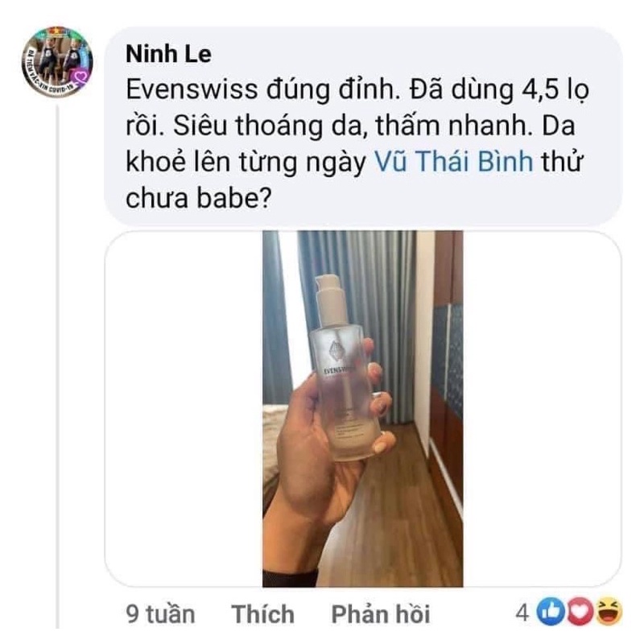
Task: Open the 9 tuần timestamp link
Action: 160,614
